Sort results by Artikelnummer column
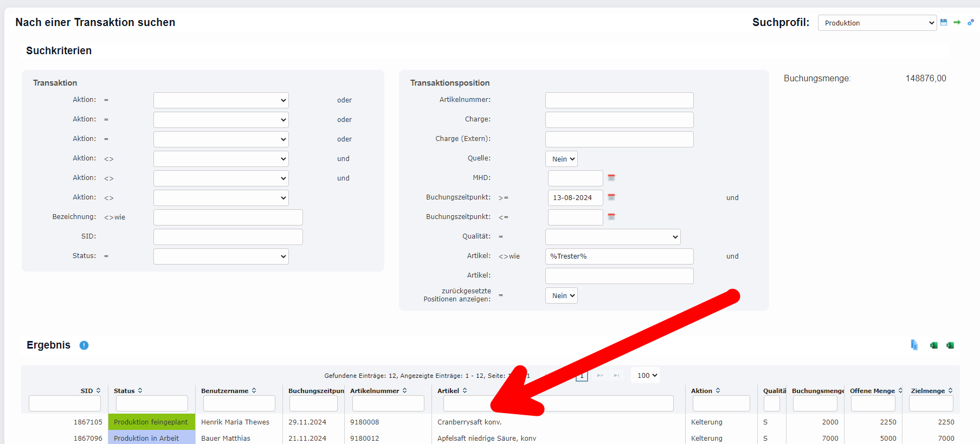The image size is (980, 444). [x=404, y=390]
